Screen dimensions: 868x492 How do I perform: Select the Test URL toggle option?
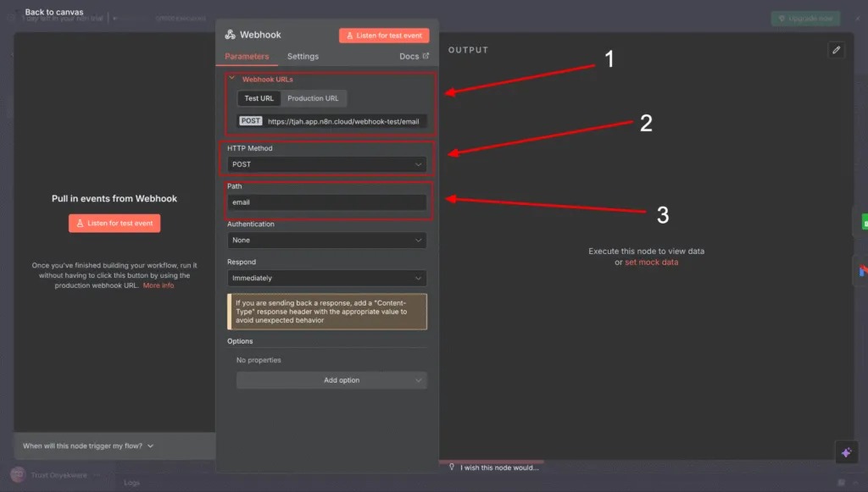click(x=259, y=98)
